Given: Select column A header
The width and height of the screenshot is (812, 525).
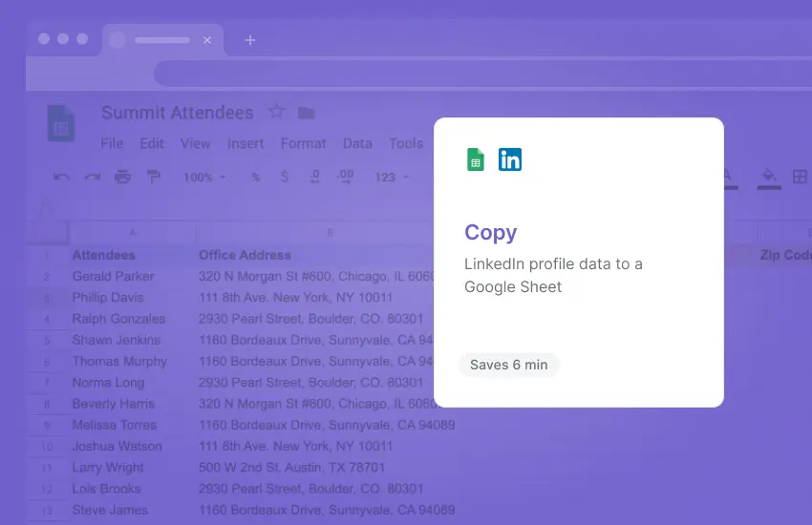Looking at the screenshot, I should coord(133,233).
